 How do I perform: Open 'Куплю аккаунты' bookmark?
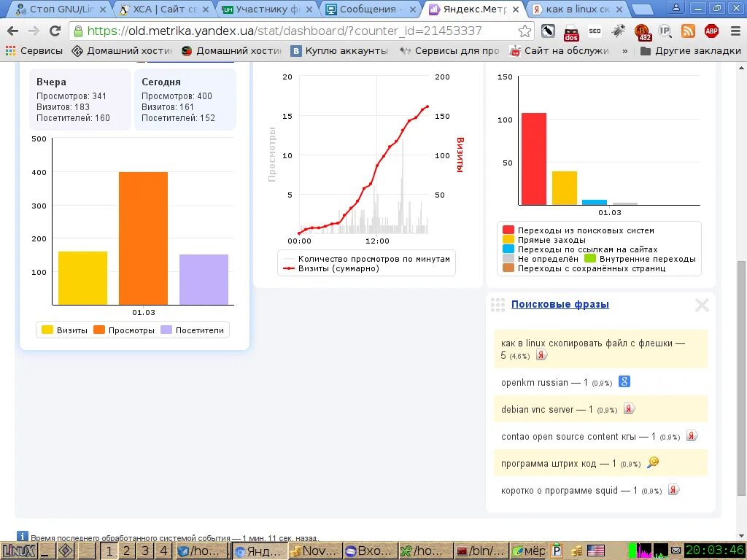click(338, 50)
